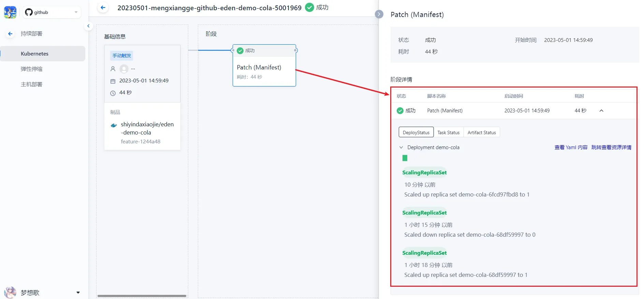The height and width of the screenshot is (299, 644).
Task: Open 跳转查看资源详情 link
Action: 611,147
